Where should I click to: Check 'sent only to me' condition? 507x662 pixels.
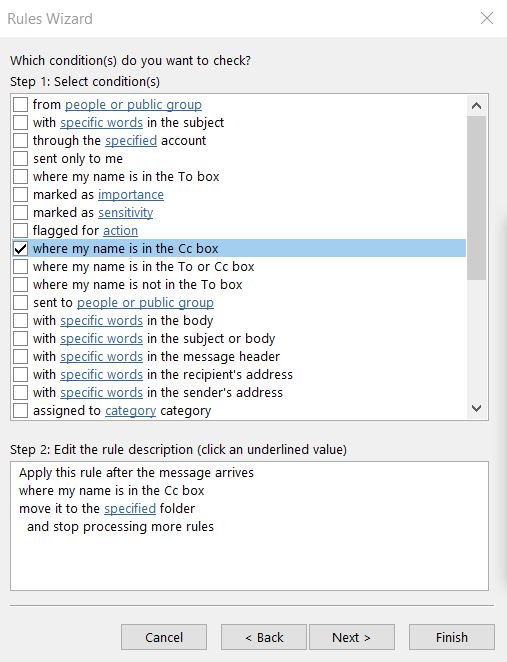20,158
